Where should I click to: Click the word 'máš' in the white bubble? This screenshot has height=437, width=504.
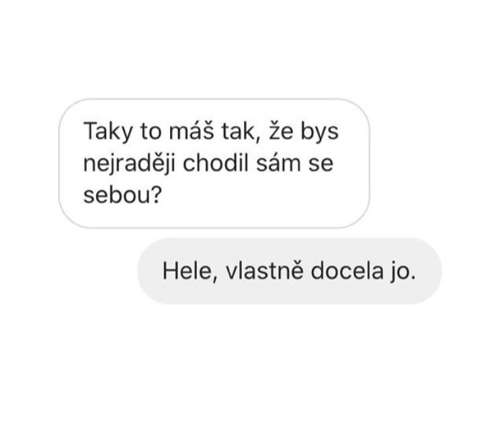coord(192,131)
